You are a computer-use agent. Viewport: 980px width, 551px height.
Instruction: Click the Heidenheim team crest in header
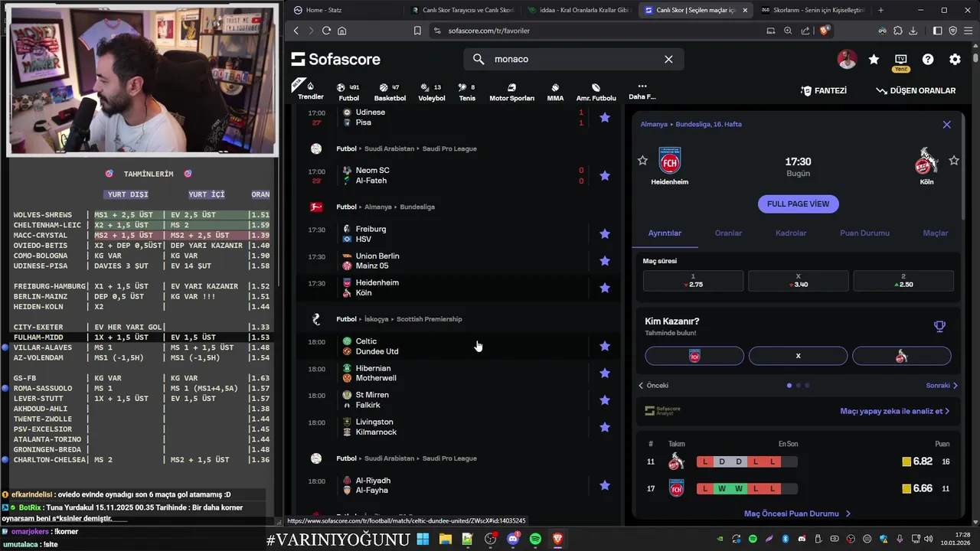[670, 161]
